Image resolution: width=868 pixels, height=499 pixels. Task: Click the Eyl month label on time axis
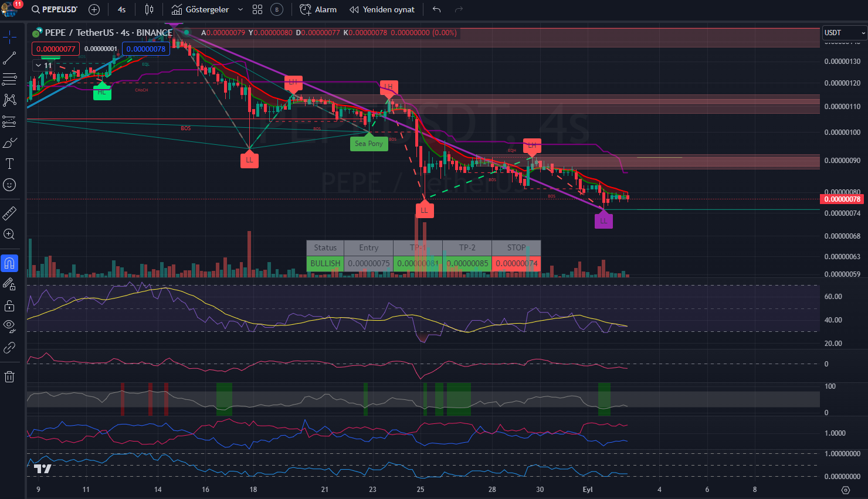point(588,490)
